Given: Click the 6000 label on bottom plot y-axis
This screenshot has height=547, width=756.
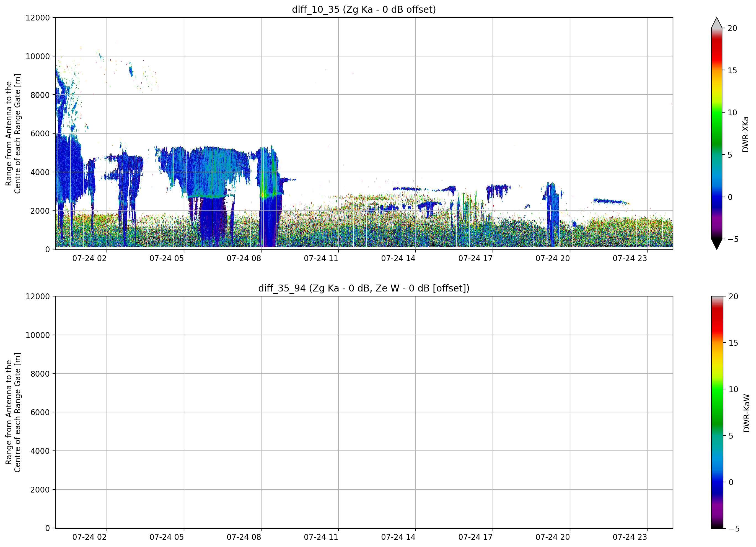Looking at the screenshot, I should pos(40,412).
